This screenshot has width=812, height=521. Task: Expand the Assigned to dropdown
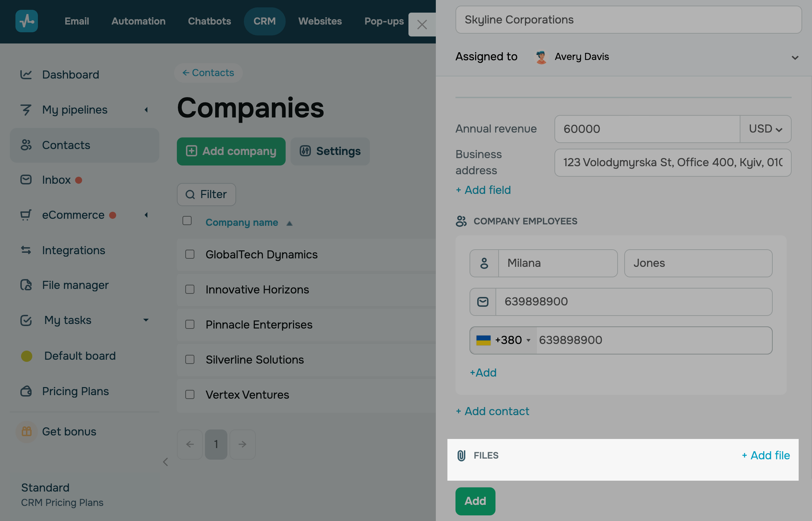tap(795, 57)
